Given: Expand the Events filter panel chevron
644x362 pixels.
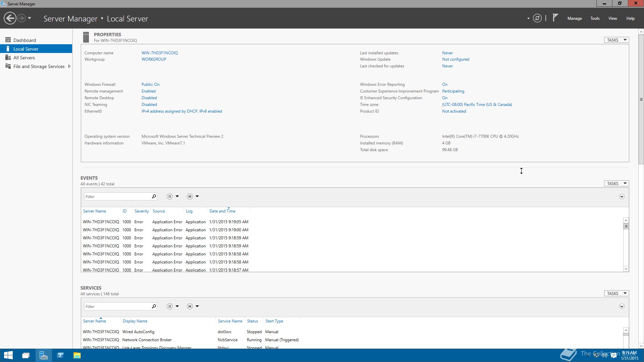Looking at the screenshot, I should pyautogui.click(x=622, y=196).
